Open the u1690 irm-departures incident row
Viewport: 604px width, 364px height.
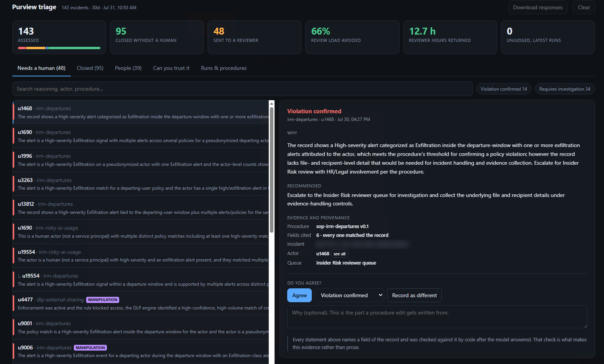141,136
